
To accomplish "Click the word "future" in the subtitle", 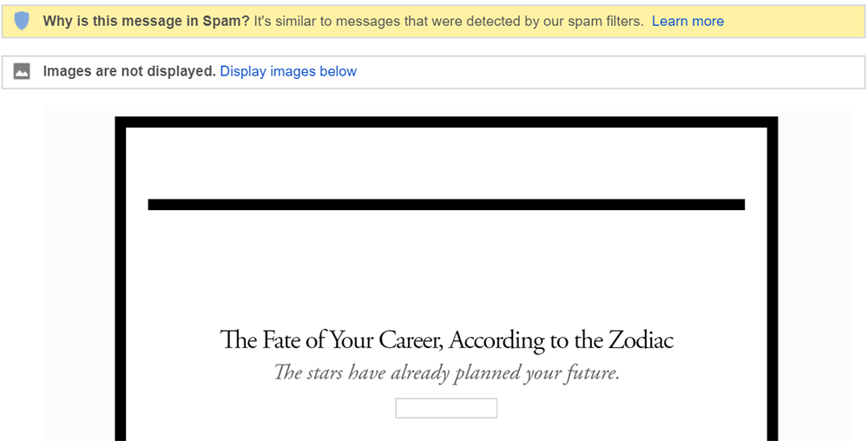I will (x=590, y=373).
